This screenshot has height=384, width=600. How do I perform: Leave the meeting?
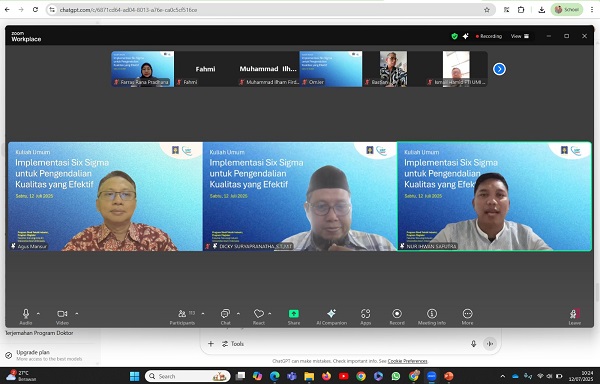tap(574, 317)
